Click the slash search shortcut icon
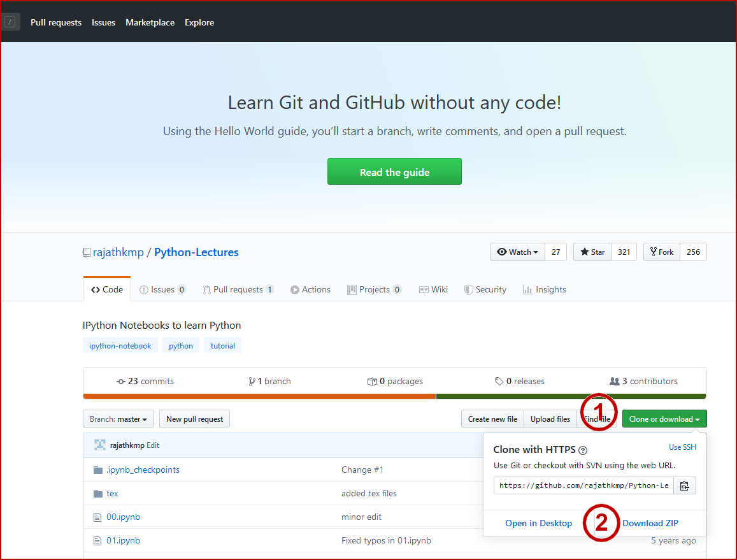 pos(10,22)
